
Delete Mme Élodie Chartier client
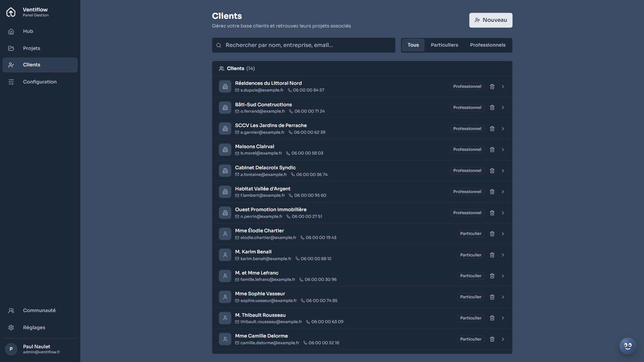(x=492, y=234)
